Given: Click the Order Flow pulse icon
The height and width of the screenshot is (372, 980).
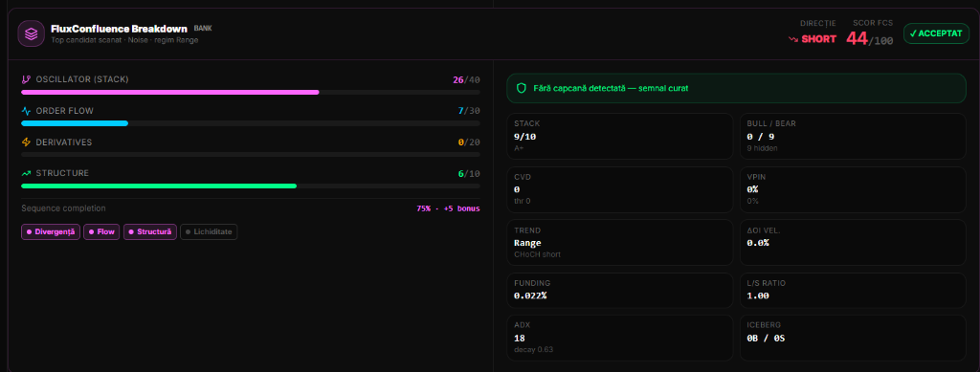Looking at the screenshot, I should 26,111.
